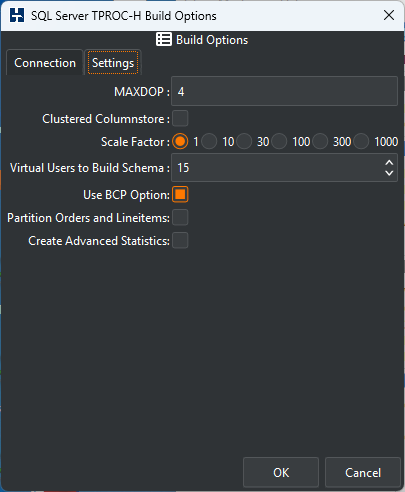This screenshot has height=492, width=405.
Task: Click the HammerDB logo in title bar
Action: coord(17,15)
